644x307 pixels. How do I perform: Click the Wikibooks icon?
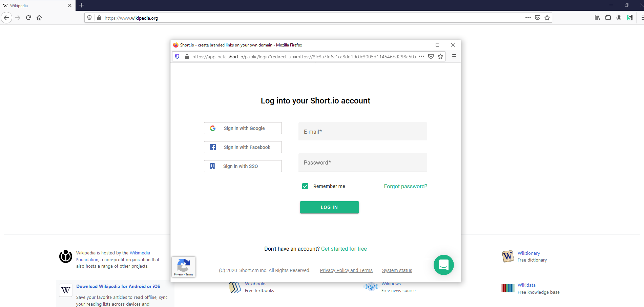234,287
